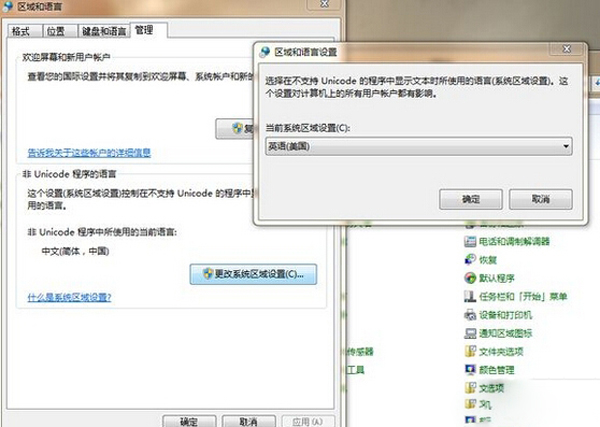This screenshot has width=600, height=427.
Task: Click the text 中文(简体，中国)
Action: tap(75, 251)
